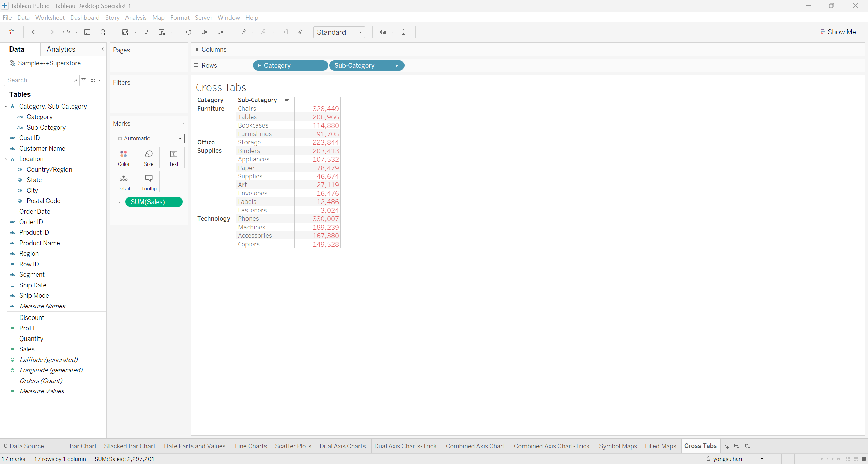868x464 pixels.
Task: Collapse the Data side pane arrow
Action: (102, 49)
